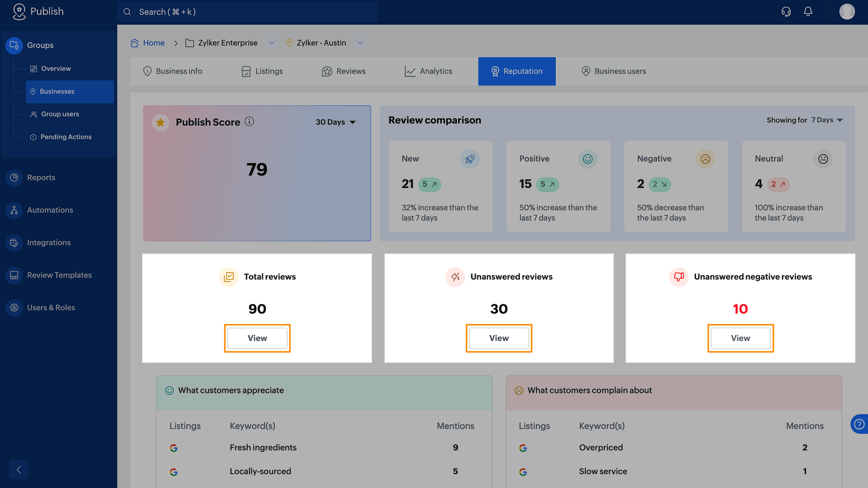Expand the Zylker - Austin location dropdown

click(360, 43)
